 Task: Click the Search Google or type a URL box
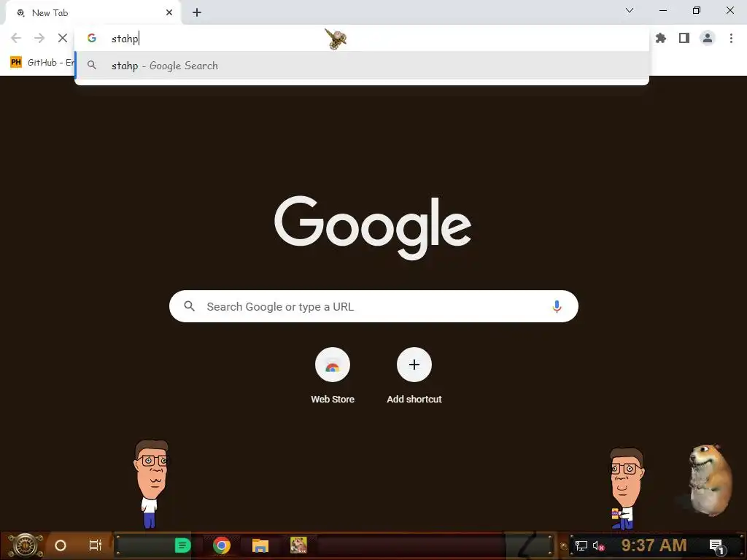[373, 306]
